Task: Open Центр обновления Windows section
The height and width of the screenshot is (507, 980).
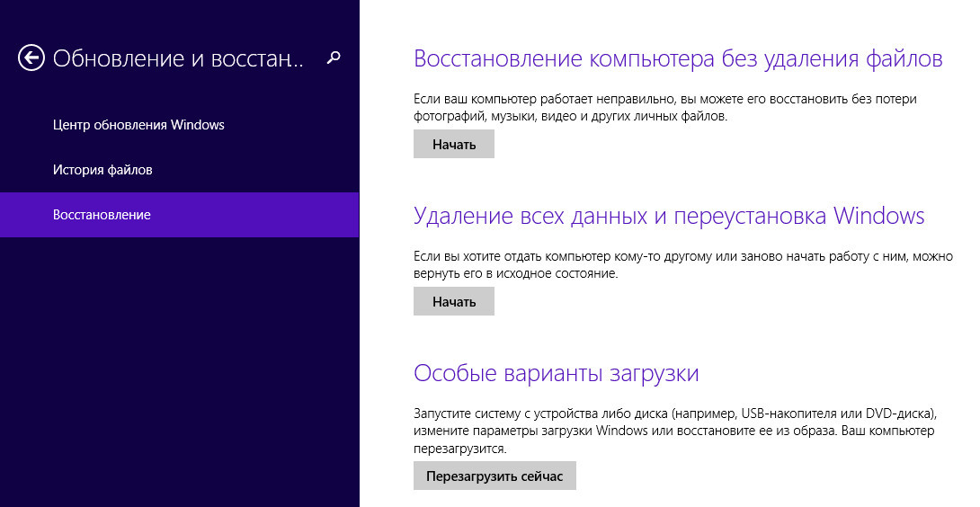Action: click(x=138, y=125)
